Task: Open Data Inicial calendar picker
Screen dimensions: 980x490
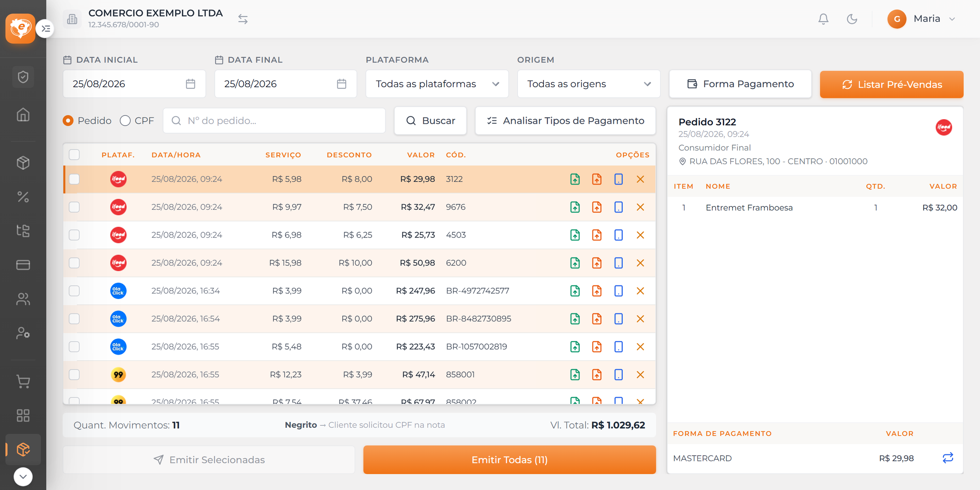Action: tap(190, 84)
